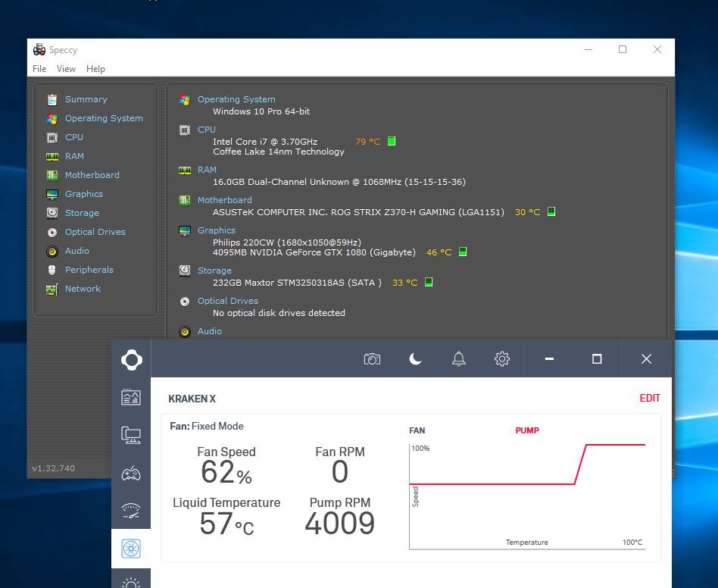Open the File menu in Speccy
The width and height of the screenshot is (718, 588).
tap(39, 69)
